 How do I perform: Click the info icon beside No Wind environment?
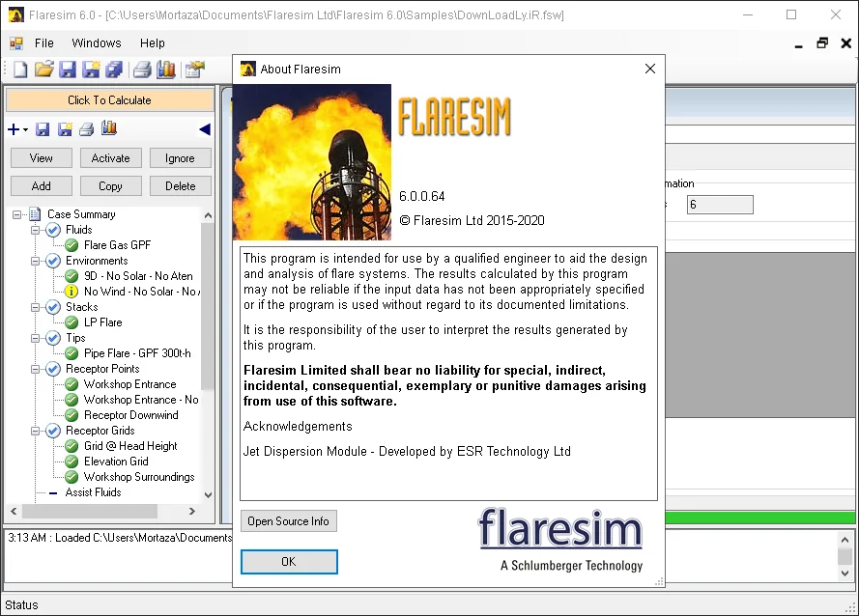72,292
